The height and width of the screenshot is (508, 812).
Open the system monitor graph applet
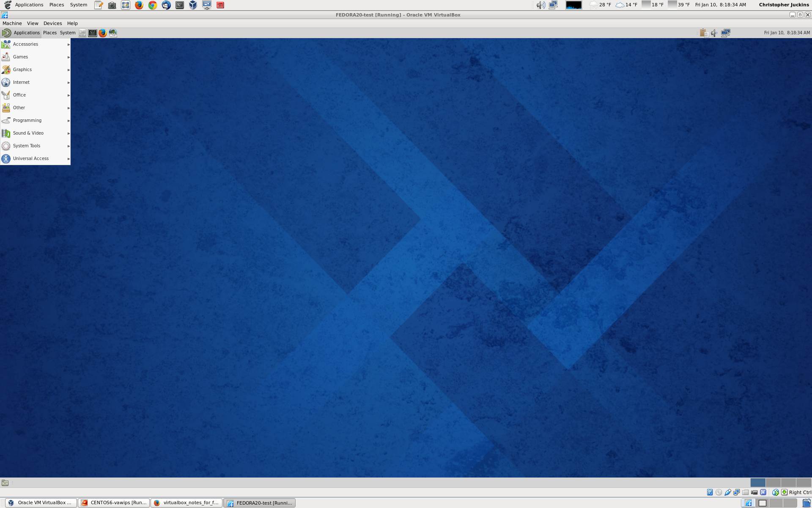tap(574, 5)
